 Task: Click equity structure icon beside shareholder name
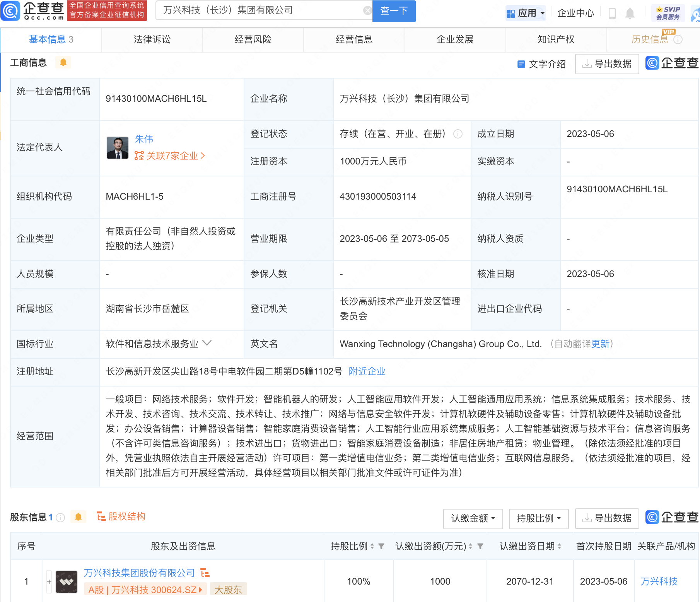point(205,573)
